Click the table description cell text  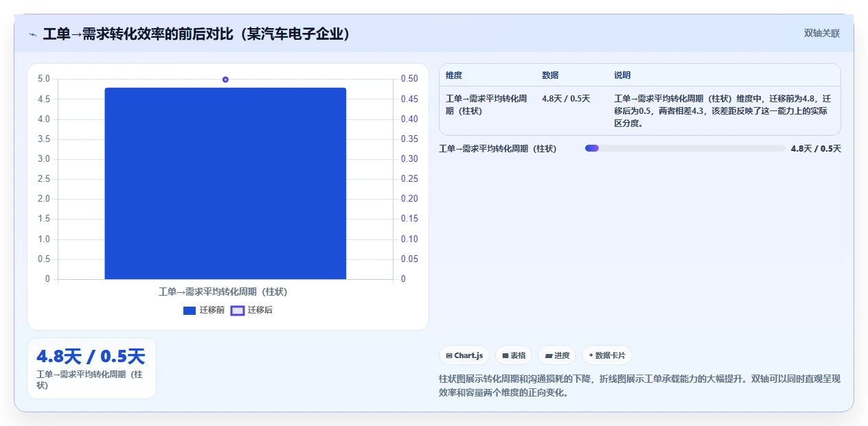[722, 111]
